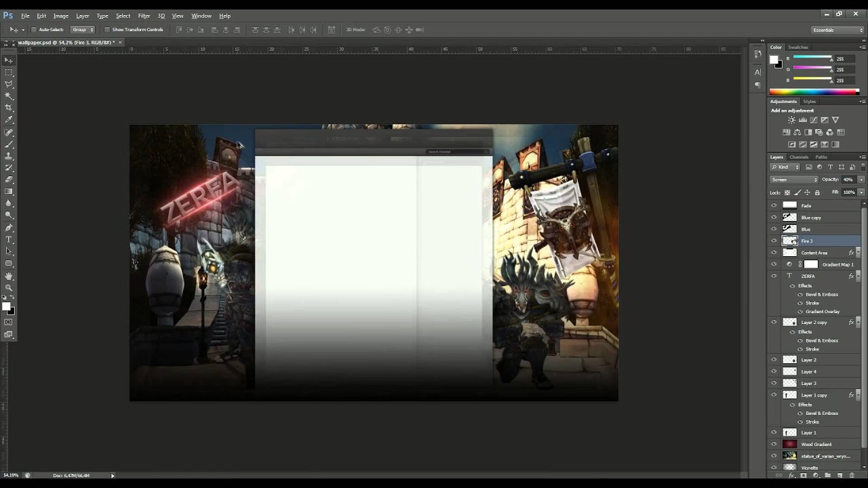This screenshot has height=488, width=868.
Task: Hide the Layer 4 layer
Action: coord(774,371)
